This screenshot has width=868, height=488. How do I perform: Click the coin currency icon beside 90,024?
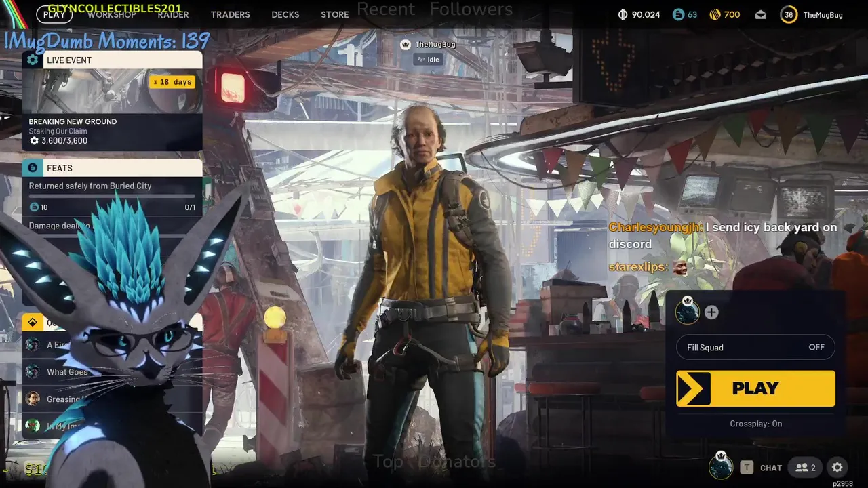point(623,14)
